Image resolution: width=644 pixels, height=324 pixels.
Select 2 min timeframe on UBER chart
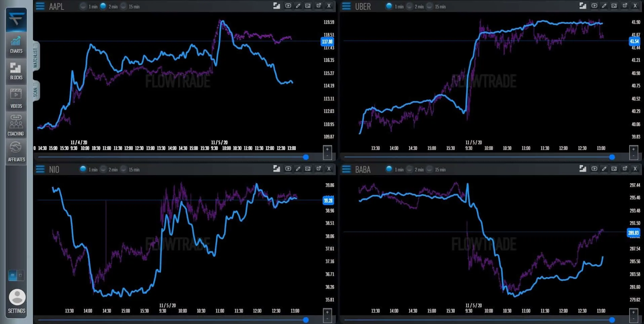point(410,6)
